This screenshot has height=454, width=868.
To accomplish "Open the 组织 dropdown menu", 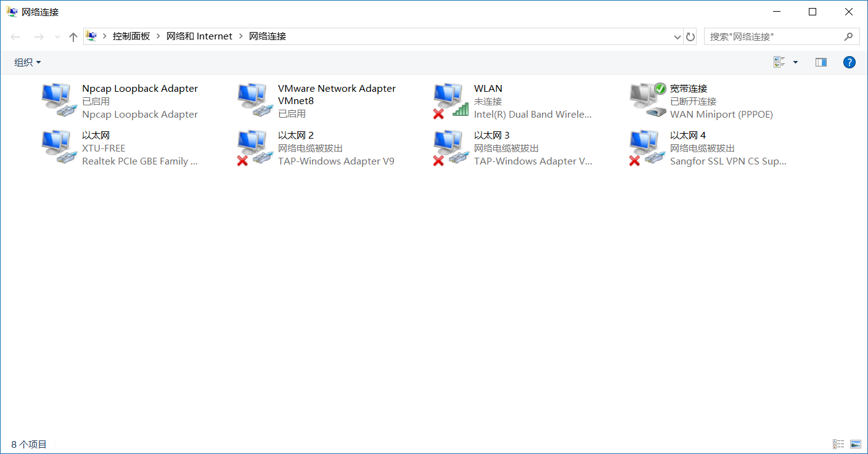I will [x=28, y=62].
